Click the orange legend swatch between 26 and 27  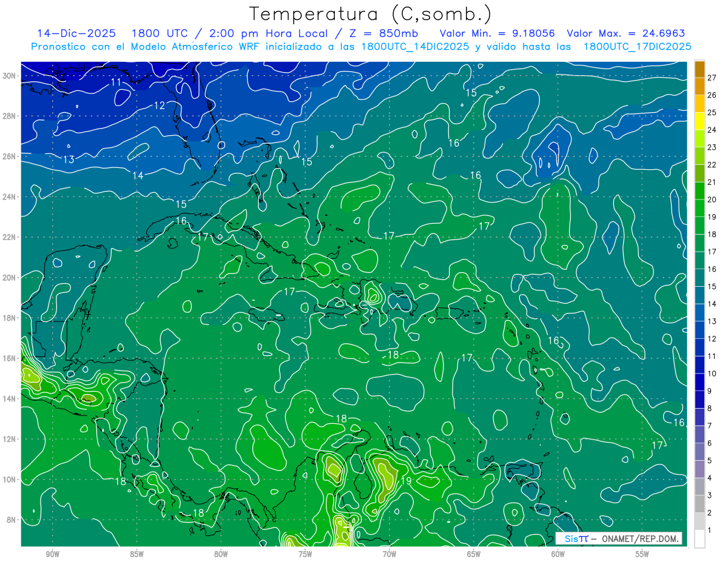(699, 86)
